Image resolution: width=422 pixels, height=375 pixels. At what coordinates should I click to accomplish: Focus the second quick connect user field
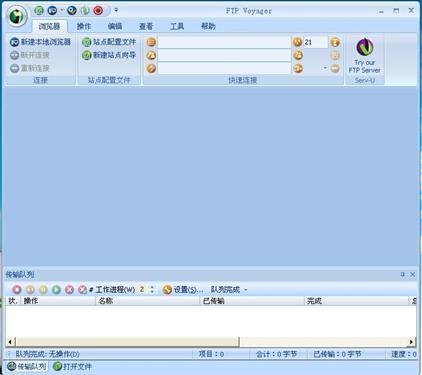[224, 55]
